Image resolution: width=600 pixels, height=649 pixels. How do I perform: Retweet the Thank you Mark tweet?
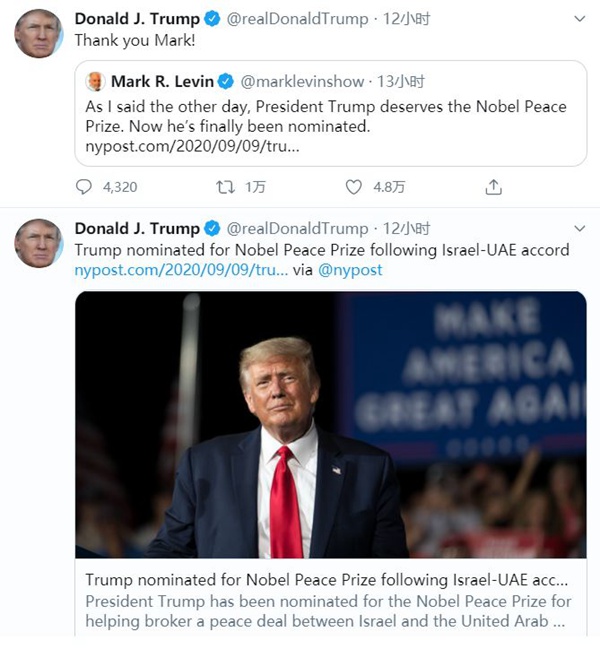(226, 187)
